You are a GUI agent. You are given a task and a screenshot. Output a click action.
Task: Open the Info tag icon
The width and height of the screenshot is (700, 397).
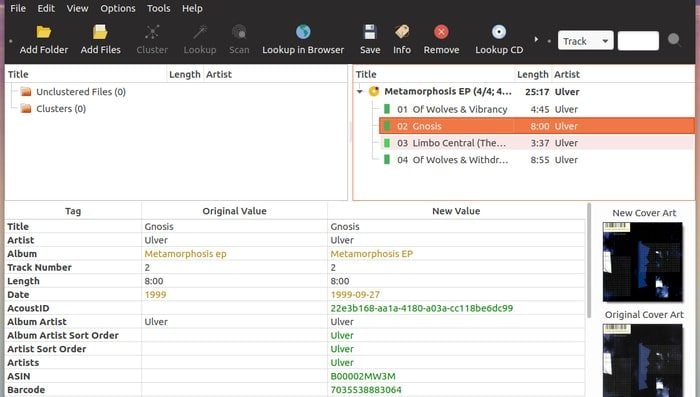point(402,32)
